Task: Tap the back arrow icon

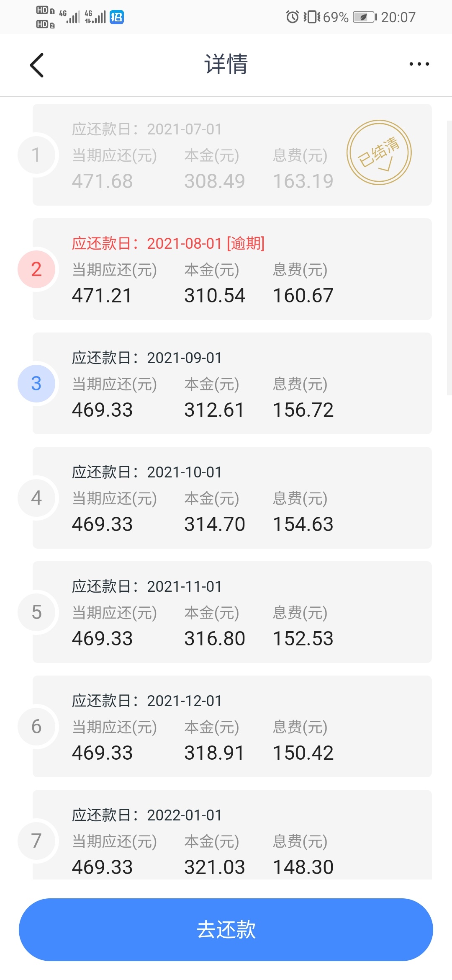Action: tap(37, 65)
